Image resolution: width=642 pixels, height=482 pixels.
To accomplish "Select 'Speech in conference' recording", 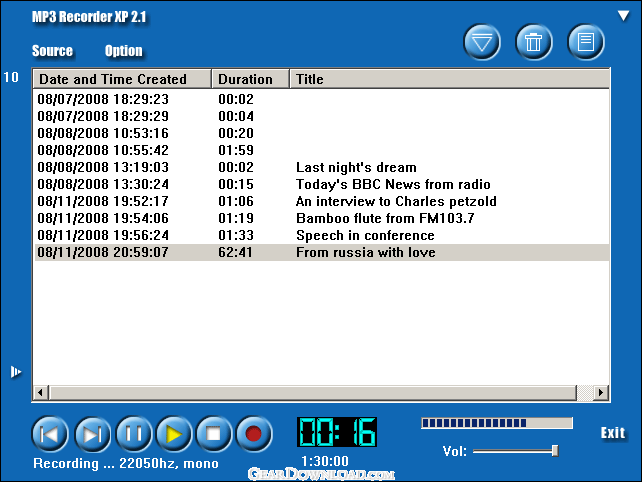I will 321,235.
